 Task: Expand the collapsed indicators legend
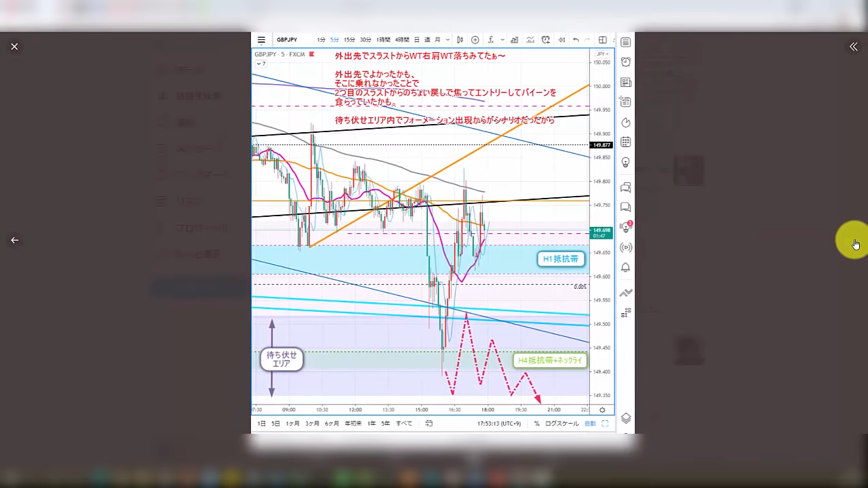click(260, 64)
